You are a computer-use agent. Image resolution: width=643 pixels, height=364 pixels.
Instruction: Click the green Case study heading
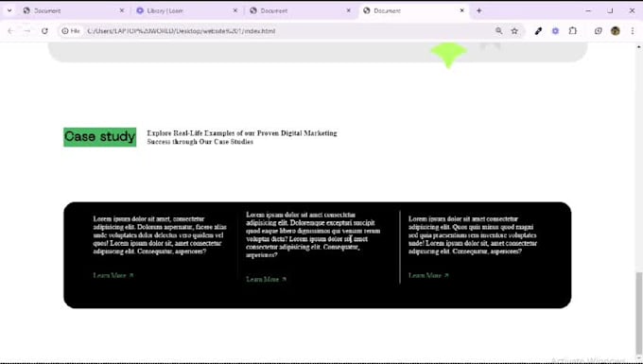tap(99, 137)
